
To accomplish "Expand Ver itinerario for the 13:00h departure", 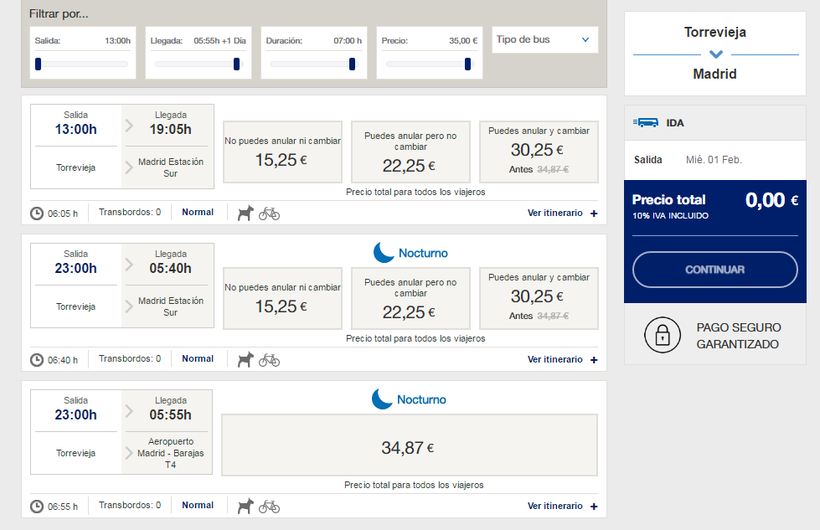I will (x=562, y=213).
